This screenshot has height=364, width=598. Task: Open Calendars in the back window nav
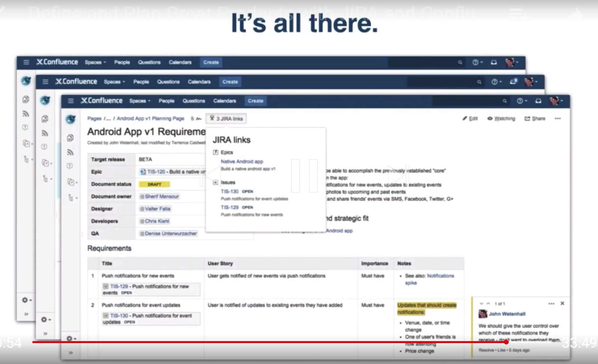[x=180, y=62]
